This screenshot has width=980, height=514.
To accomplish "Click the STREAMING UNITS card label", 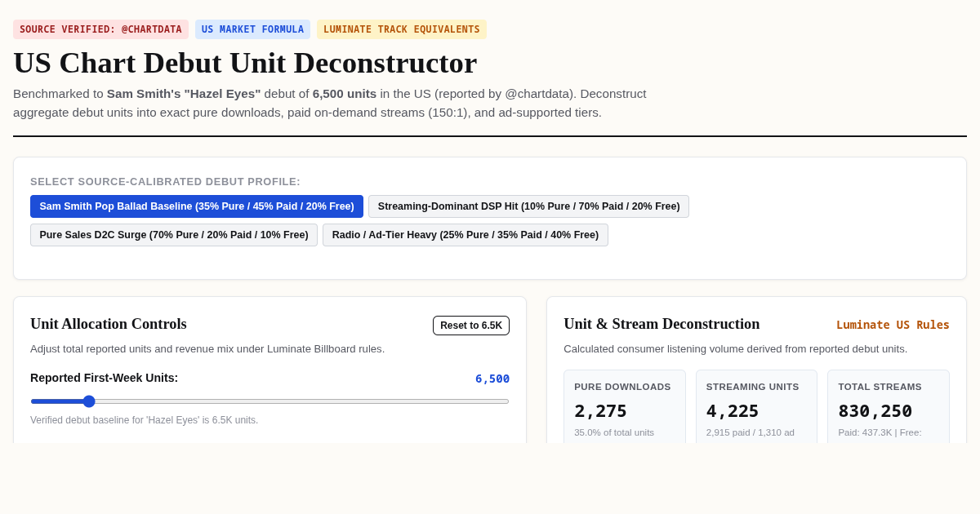I will [x=753, y=387].
